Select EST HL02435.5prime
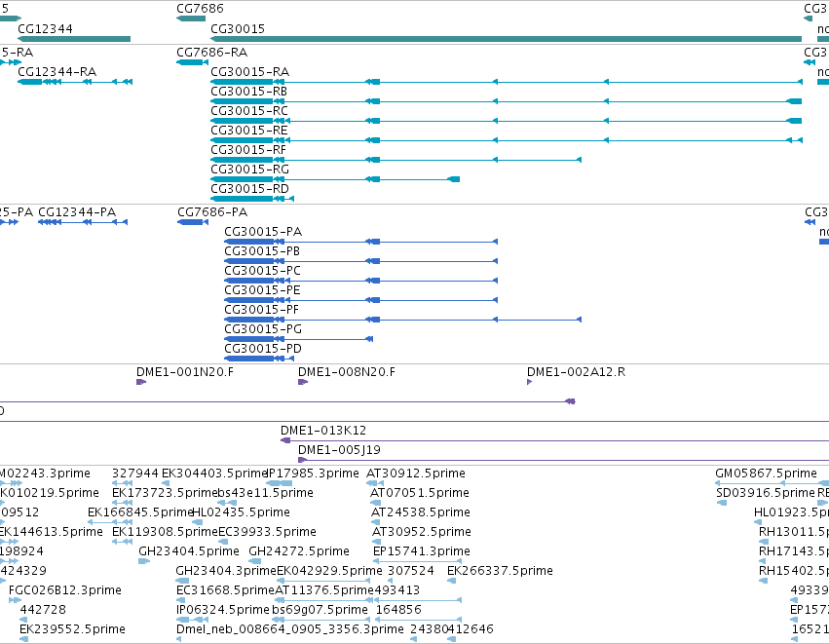Viewport: 829px width, 644px height. [241, 512]
